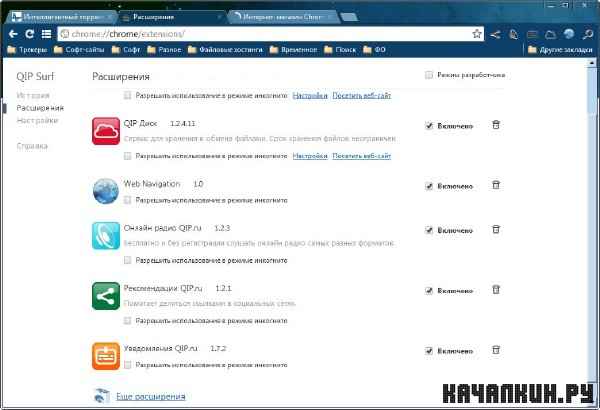Viewport: 600px width, 410px height.
Task: Disable Web Navigation via Включено checkbox
Action: point(429,186)
